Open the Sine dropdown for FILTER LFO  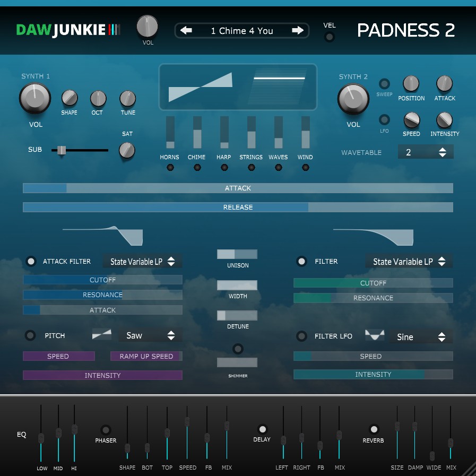tap(421, 336)
